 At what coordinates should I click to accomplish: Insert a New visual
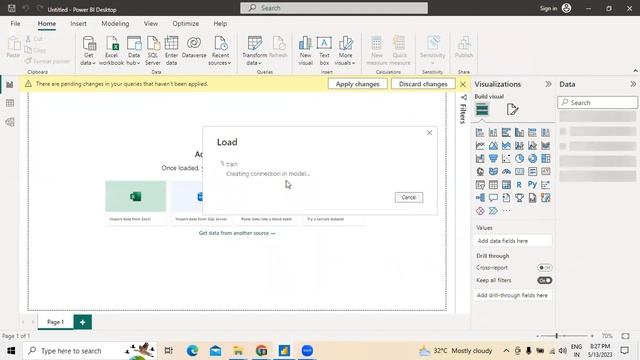pyautogui.click(x=305, y=51)
